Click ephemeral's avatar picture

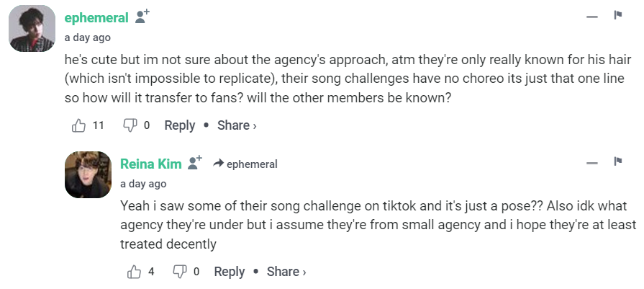(x=32, y=29)
